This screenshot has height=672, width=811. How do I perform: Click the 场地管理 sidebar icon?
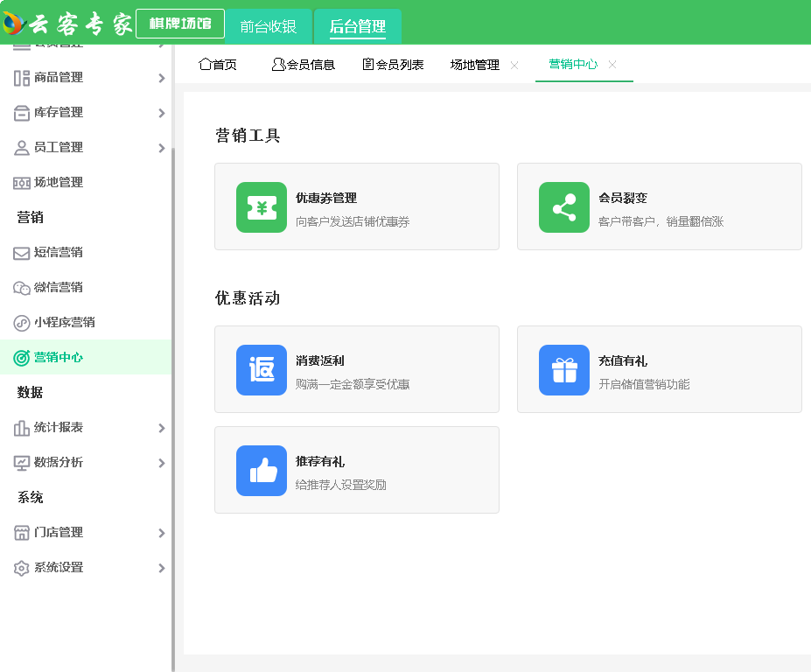(x=22, y=183)
